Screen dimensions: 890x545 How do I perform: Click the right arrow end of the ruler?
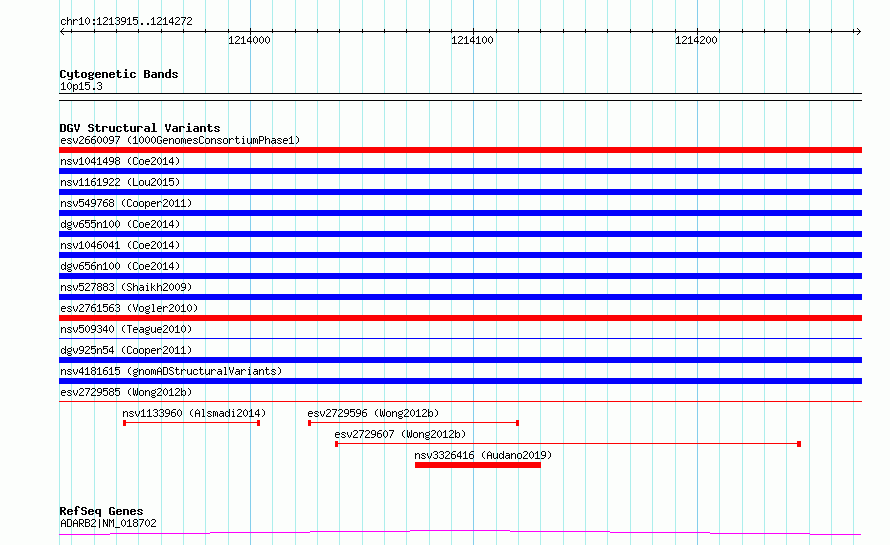pyautogui.click(x=858, y=32)
